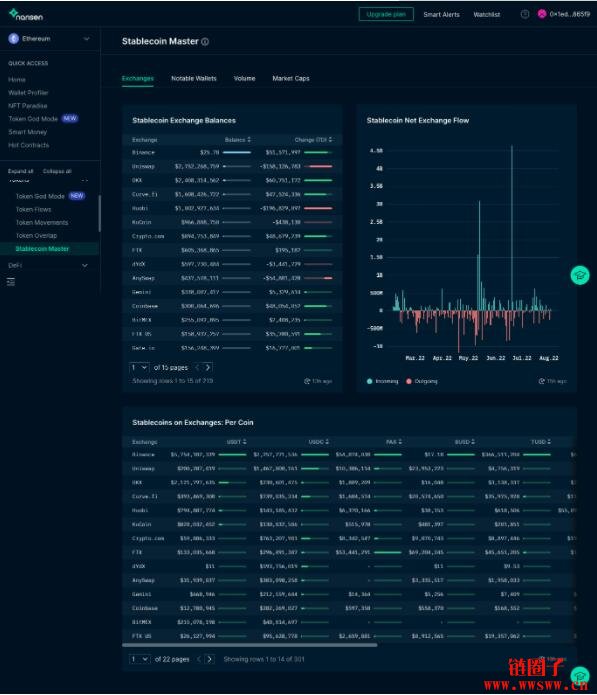Open the Per Coin page number dropdown

tap(140, 659)
